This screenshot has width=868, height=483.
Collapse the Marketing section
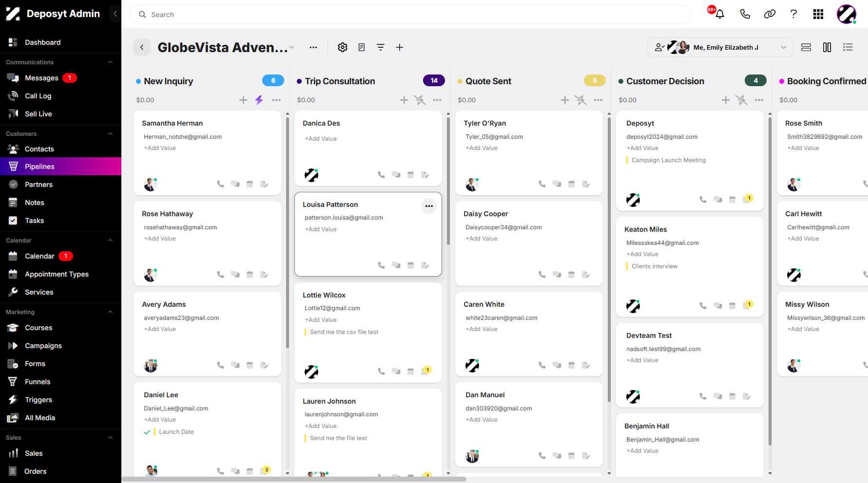110,312
